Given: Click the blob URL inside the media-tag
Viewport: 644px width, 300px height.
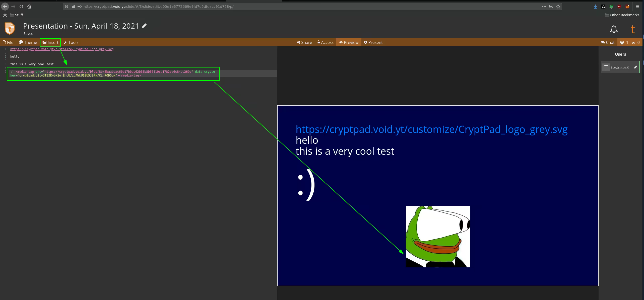Looking at the screenshot, I should tap(118, 72).
